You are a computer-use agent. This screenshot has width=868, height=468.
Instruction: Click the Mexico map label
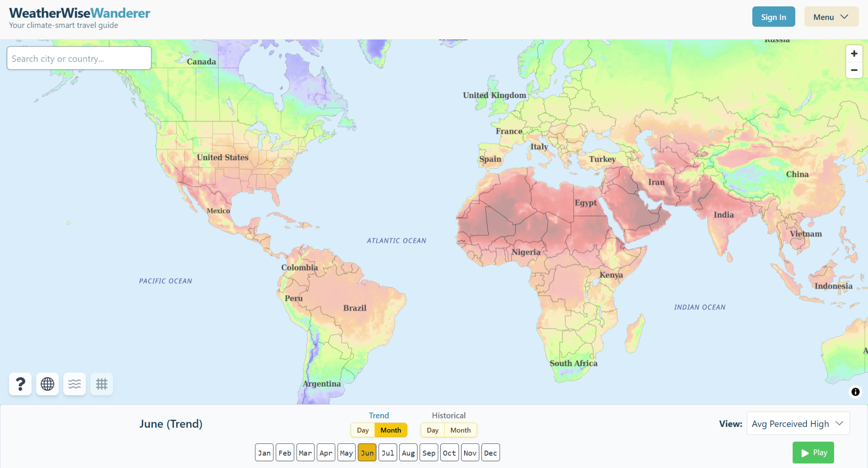(218, 211)
